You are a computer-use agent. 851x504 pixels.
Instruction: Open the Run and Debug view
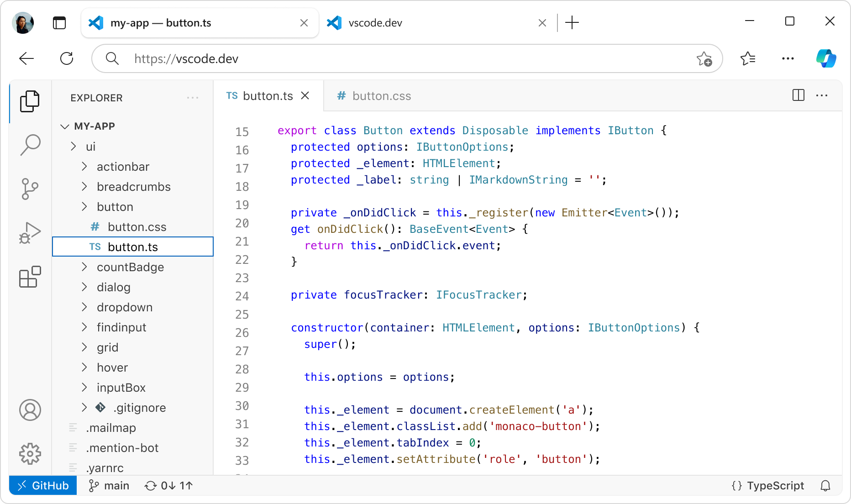coord(30,232)
